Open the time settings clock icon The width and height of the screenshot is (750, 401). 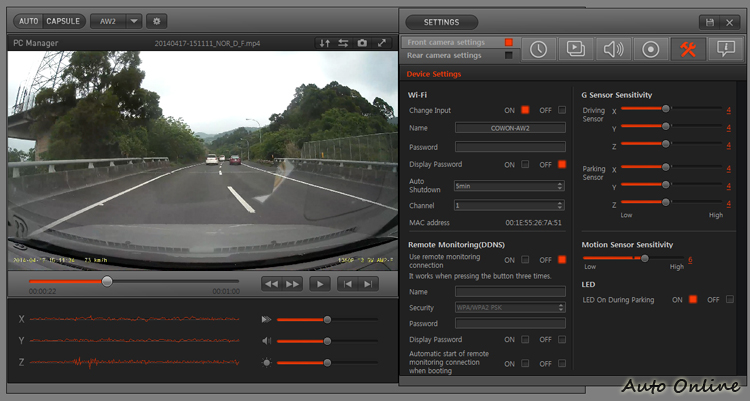(x=539, y=49)
